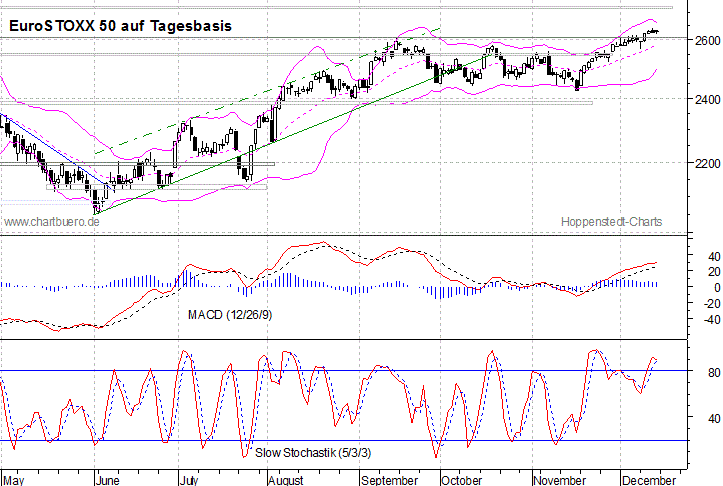Click the October month label
723x486 pixels.
pyautogui.click(x=462, y=480)
